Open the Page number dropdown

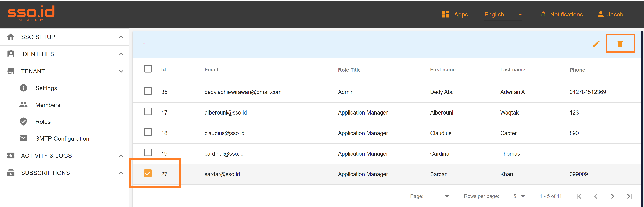tap(443, 196)
